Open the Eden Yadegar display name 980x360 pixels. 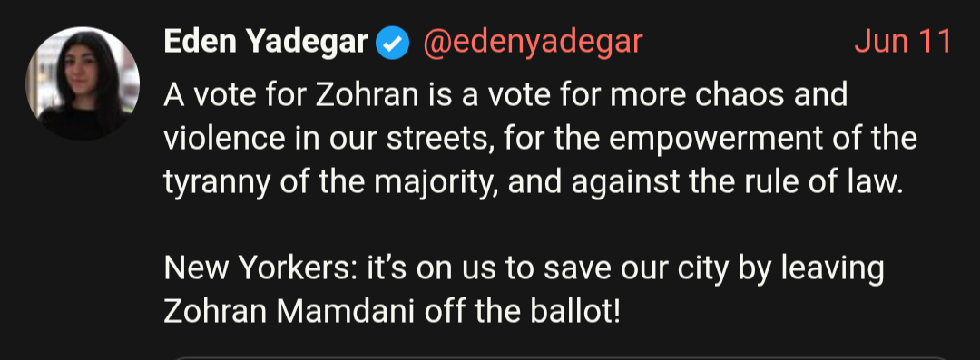266,43
